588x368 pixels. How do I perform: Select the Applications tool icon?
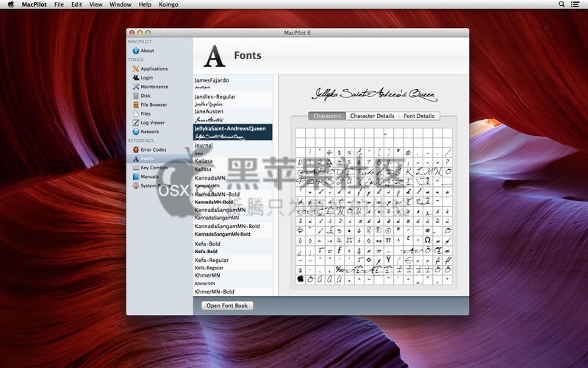pyautogui.click(x=136, y=68)
